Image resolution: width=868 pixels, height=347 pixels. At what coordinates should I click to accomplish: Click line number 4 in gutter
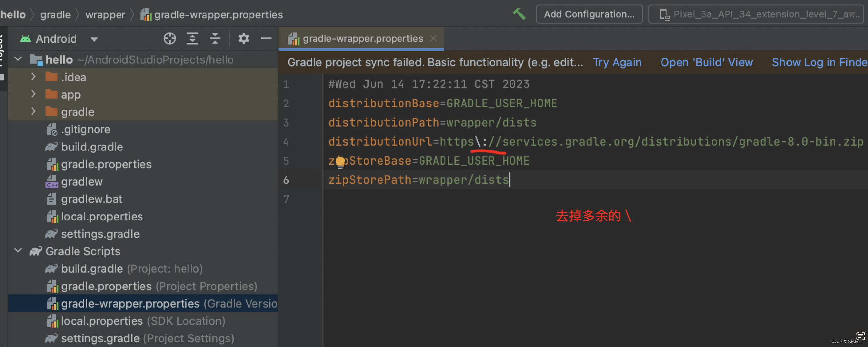coord(286,142)
